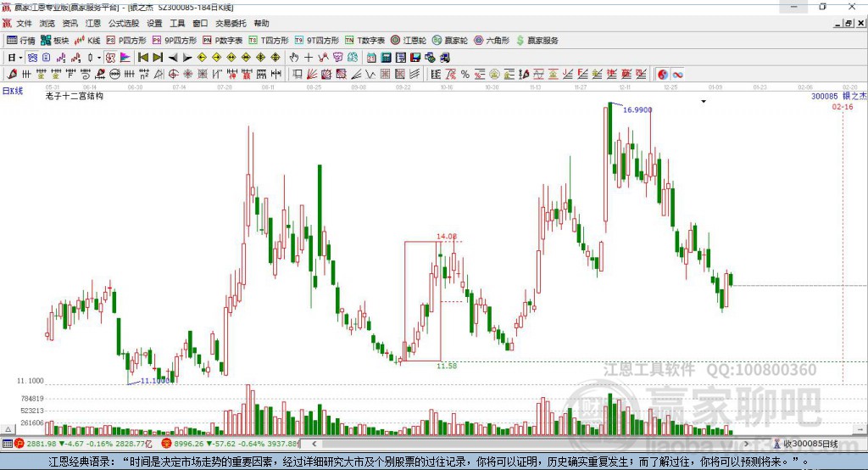Open the 行情 quotes view
Image resolution: width=868 pixels, height=470 pixels.
[x=21, y=41]
